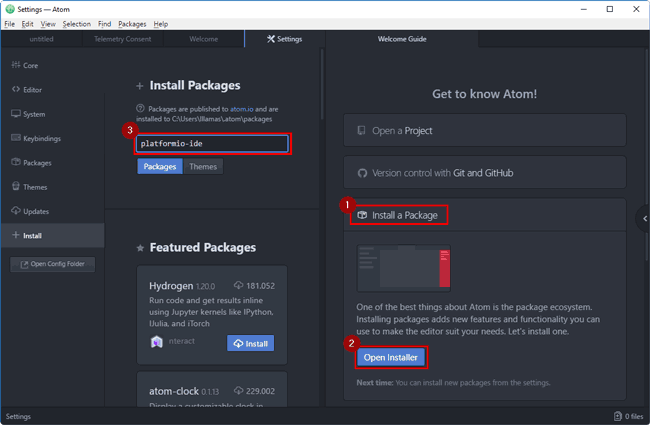Click the atom-clock download count icon
Viewport: 650px width, 425px height.
[238, 391]
